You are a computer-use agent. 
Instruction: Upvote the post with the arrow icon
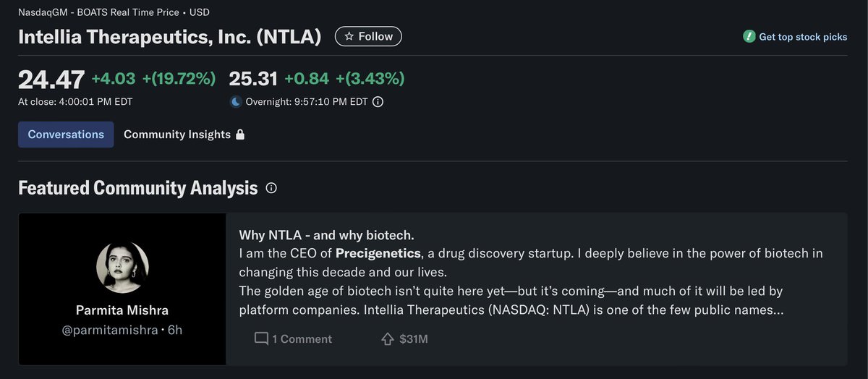[387, 338]
